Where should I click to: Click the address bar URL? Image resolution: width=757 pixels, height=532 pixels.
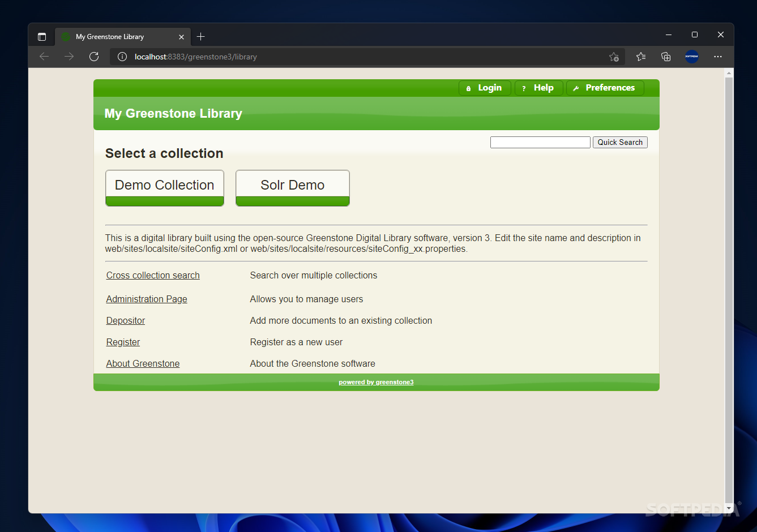click(x=195, y=57)
